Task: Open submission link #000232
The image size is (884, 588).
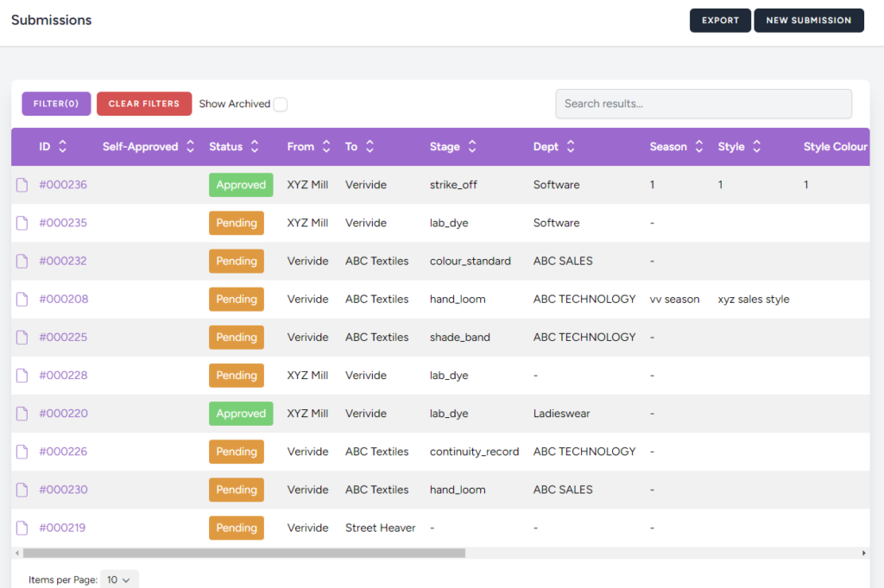Action: tap(63, 261)
